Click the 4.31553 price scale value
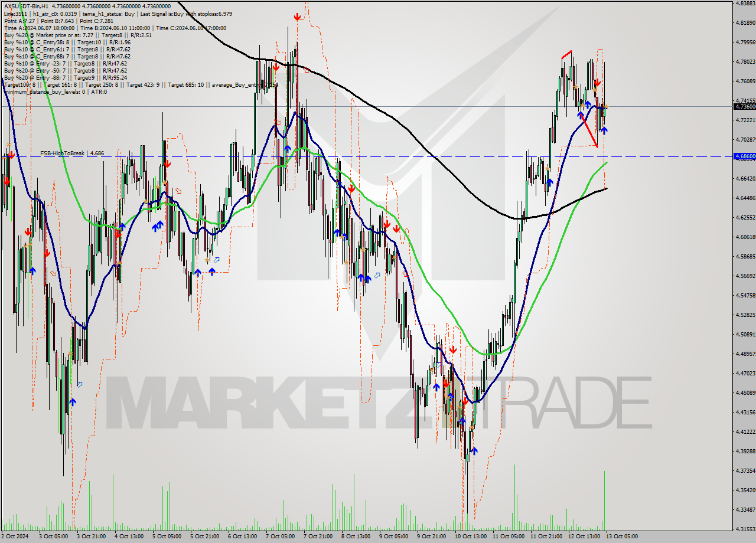The image size is (756, 543). pyautogui.click(x=745, y=529)
